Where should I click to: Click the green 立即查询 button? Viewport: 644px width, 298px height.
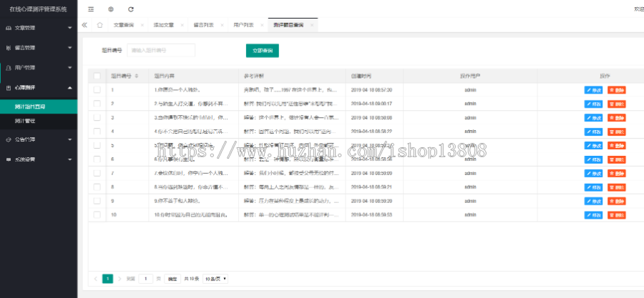tap(263, 51)
